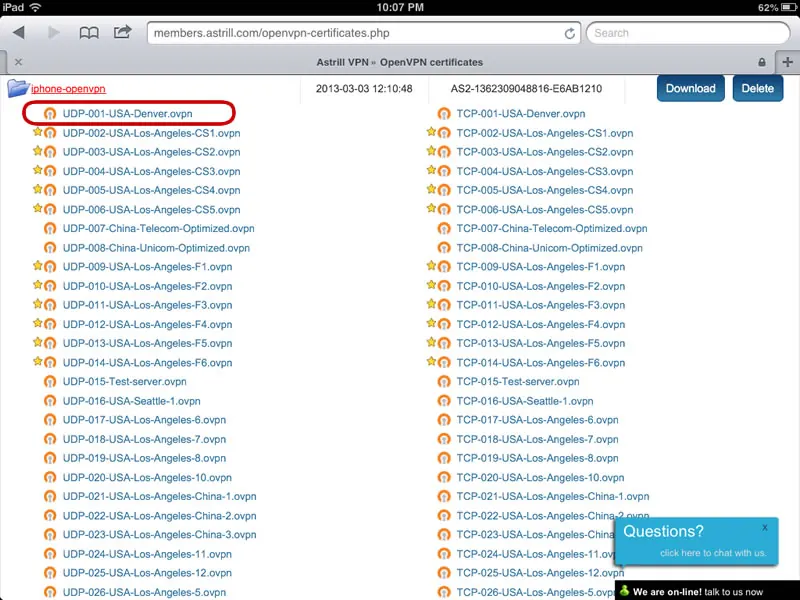Click the iphone-openvpn folder icon
Screen dimensions: 800x600
pyautogui.click(x=18, y=88)
